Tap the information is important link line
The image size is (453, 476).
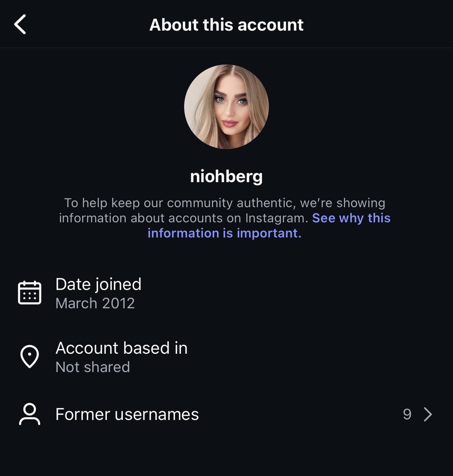(x=225, y=233)
